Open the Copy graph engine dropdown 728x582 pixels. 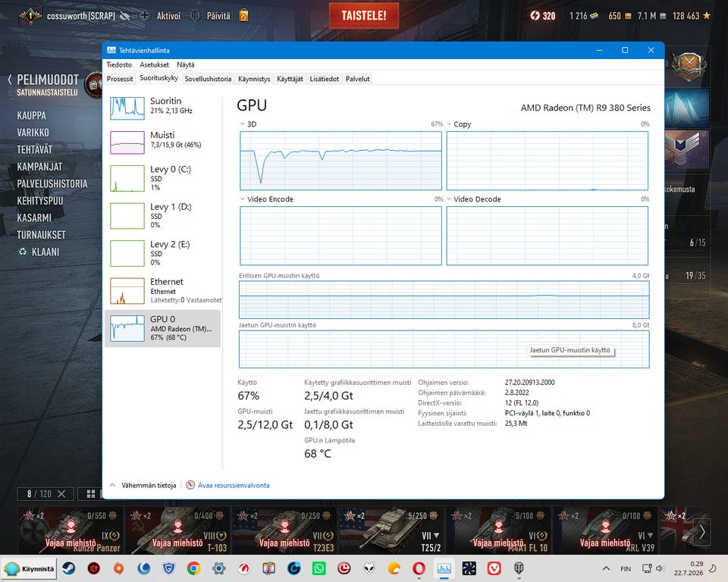click(x=449, y=124)
